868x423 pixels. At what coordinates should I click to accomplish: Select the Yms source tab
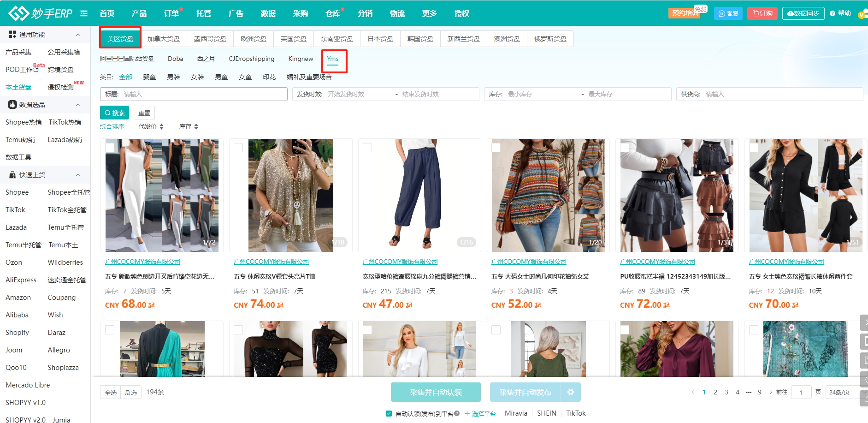coord(333,59)
